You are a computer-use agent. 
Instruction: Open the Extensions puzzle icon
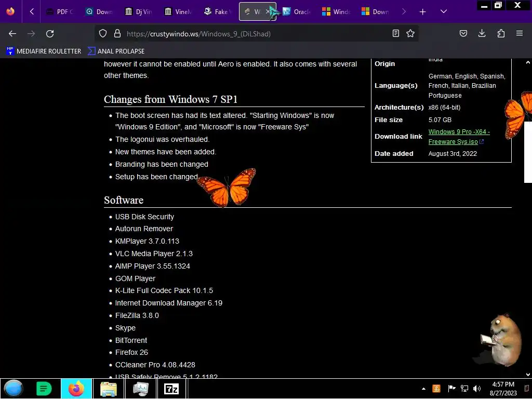coord(501,33)
